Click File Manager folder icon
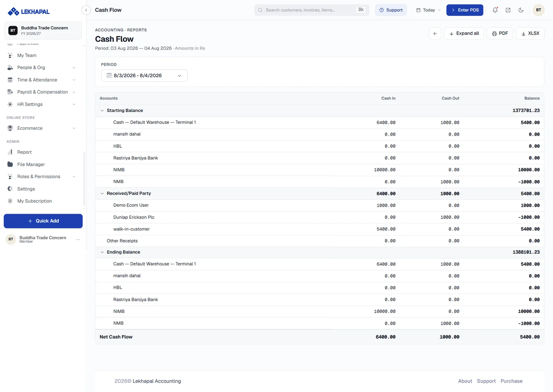This screenshot has width=553, height=392. coord(10,164)
